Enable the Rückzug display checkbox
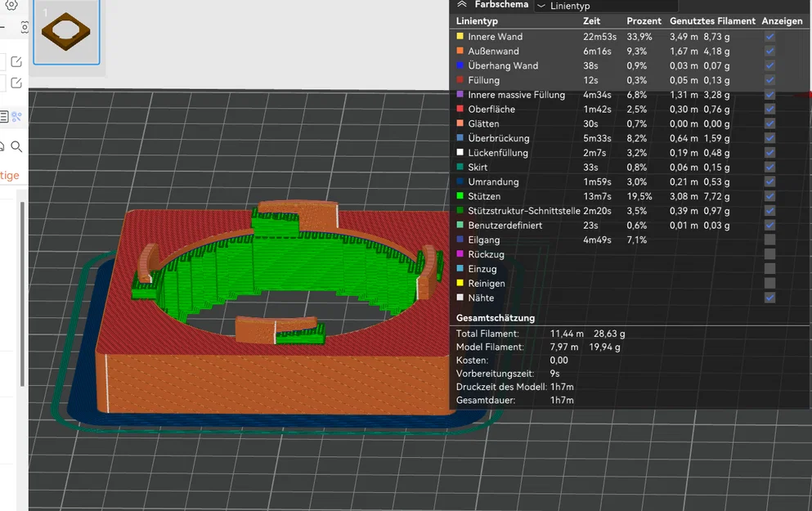 pyautogui.click(x=769, y=254)
